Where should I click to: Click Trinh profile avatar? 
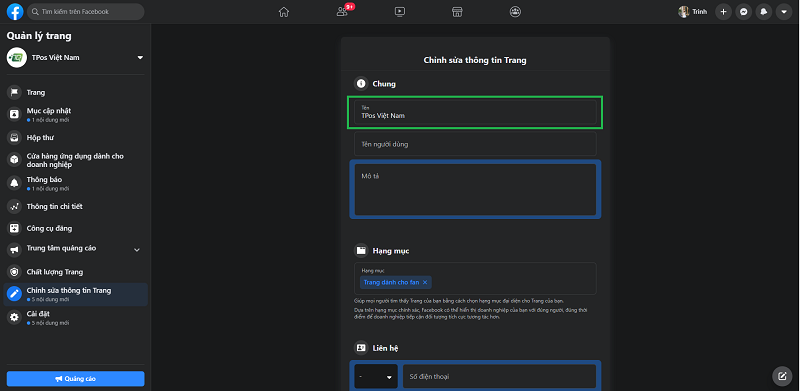(684, 12)
